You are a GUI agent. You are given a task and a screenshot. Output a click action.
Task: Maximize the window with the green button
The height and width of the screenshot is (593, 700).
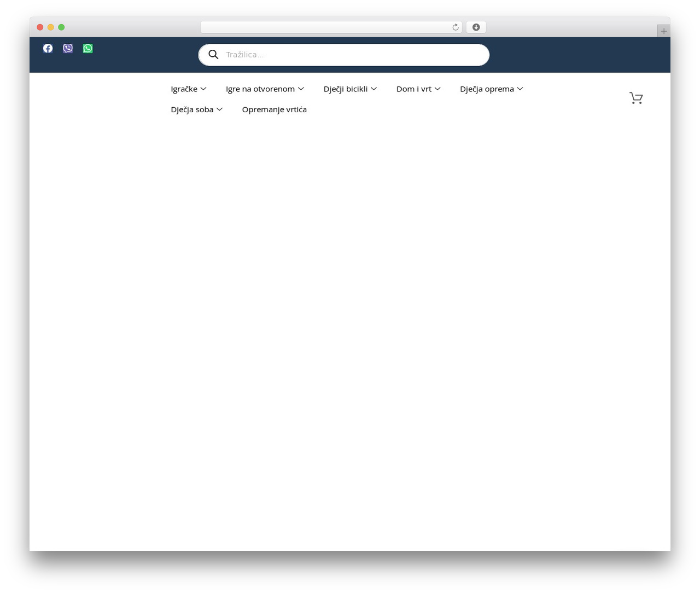pyautogui.click(x=61, y=27)
